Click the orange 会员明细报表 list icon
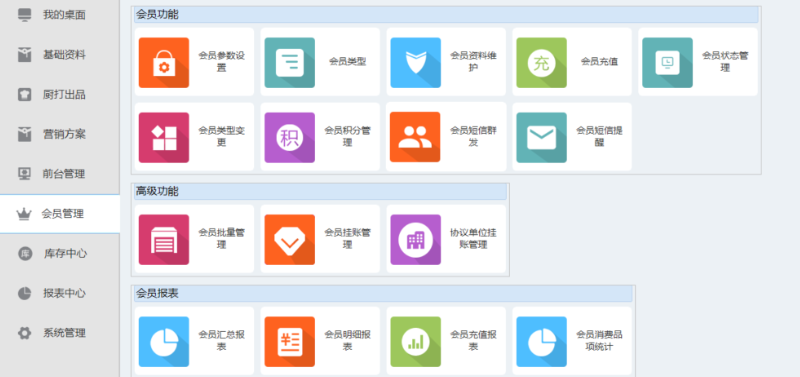Image resolution: width=800 pixels, height=377 pixels. (x=289, y=341)
